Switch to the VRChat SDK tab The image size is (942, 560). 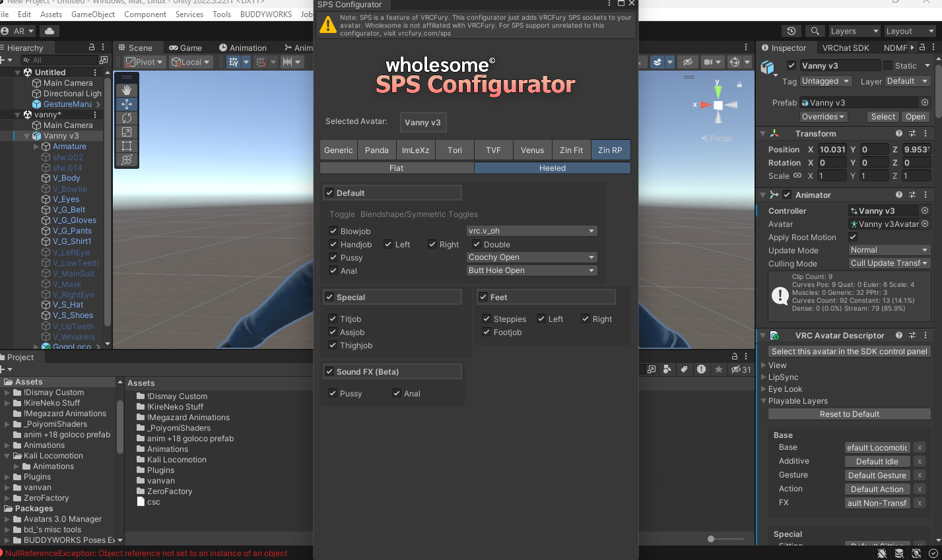[846, 47]
